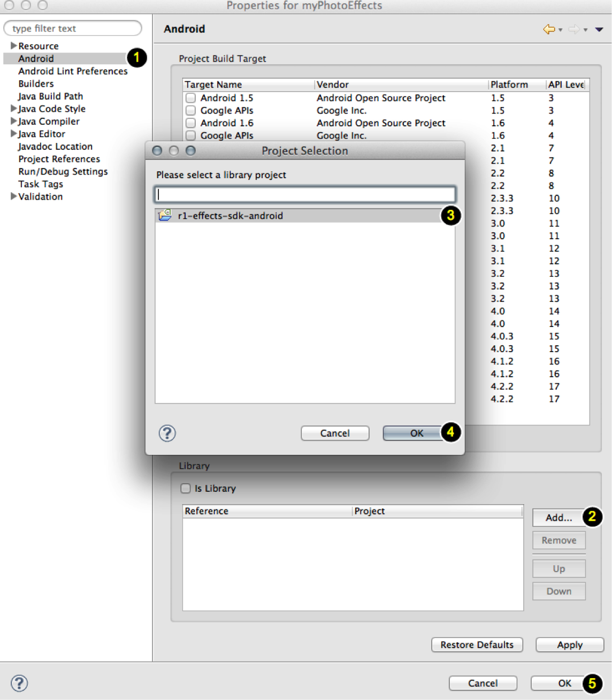The height and width of the screenshot is (700, 612).
Task: Select Android Lint Preferences
Action: click(73, 71)
